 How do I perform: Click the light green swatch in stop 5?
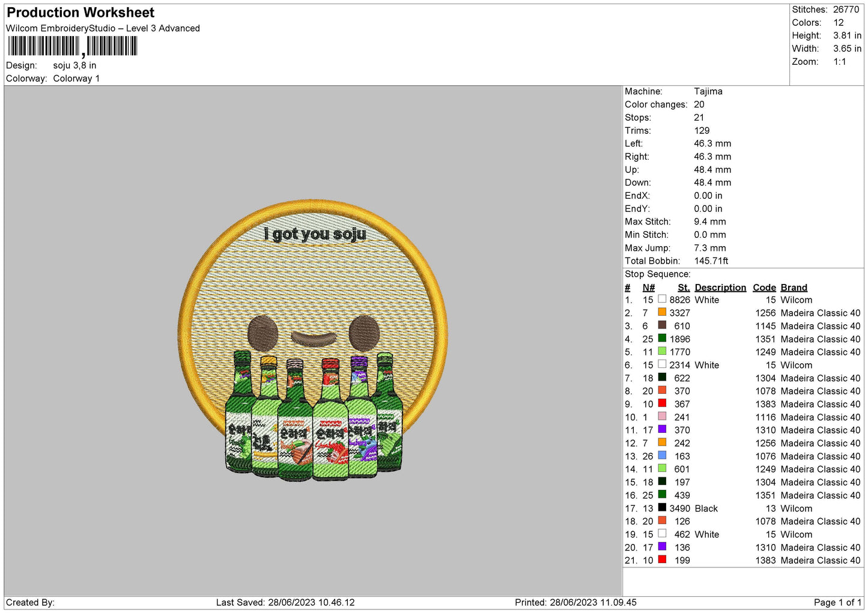662,351
